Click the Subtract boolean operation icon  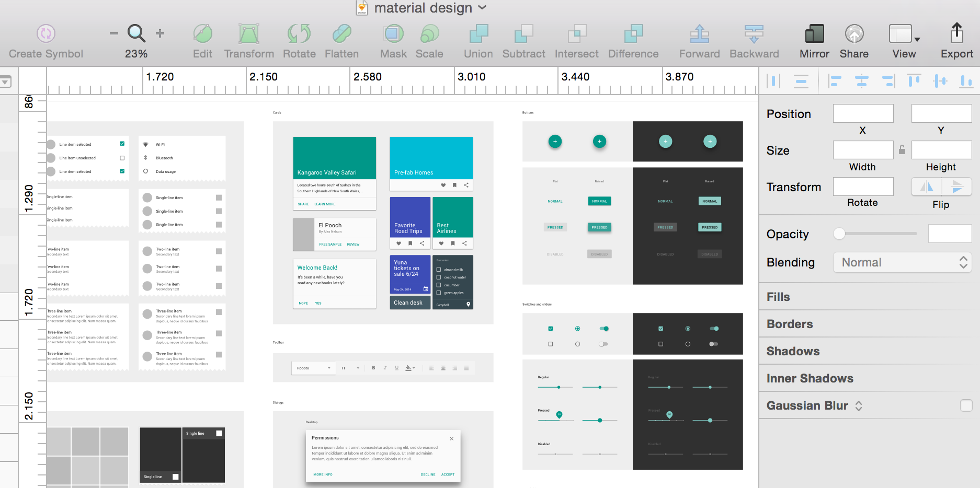point(523,34)
